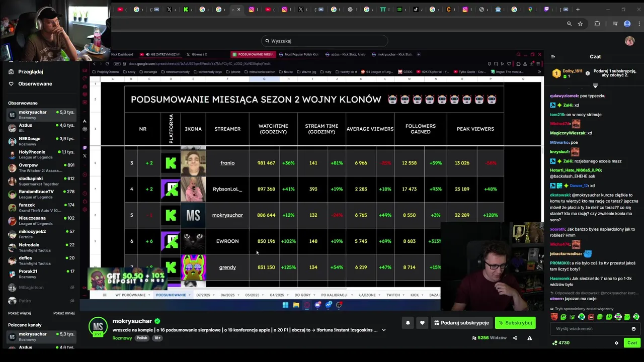644x362 pixels.
Task: Click the Wyszukaj search field
Action: (325, 41)
